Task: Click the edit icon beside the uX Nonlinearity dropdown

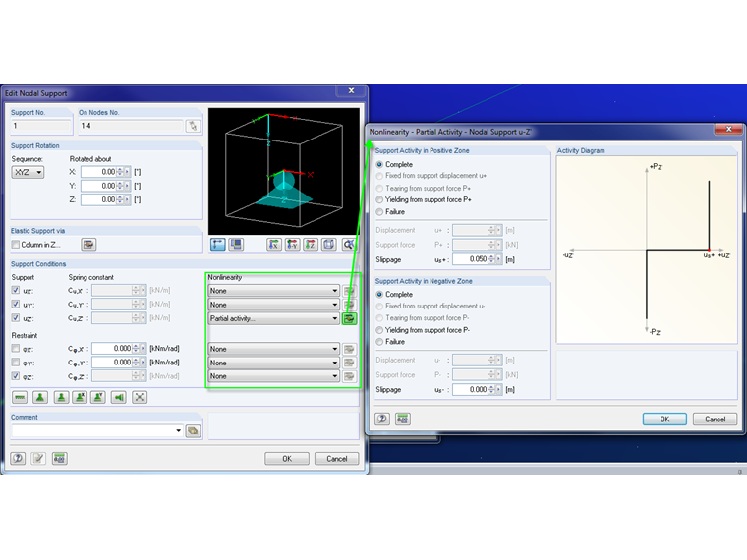Action: click(349, 291)
